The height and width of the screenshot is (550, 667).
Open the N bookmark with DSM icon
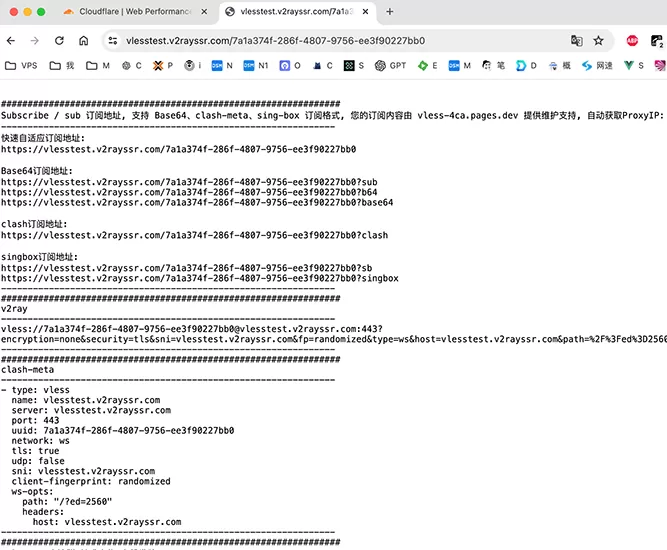point(222,66)
